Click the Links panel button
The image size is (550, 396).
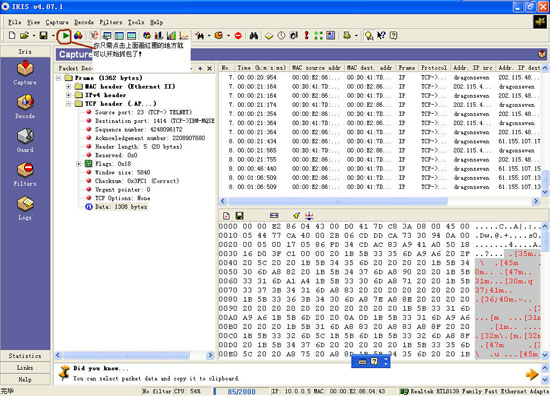(x=25, y=368)
